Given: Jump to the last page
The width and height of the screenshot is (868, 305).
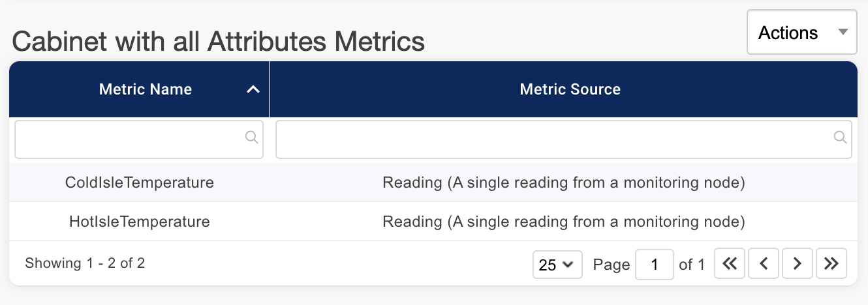Looking at the screenshot, I should pos(831,264).
